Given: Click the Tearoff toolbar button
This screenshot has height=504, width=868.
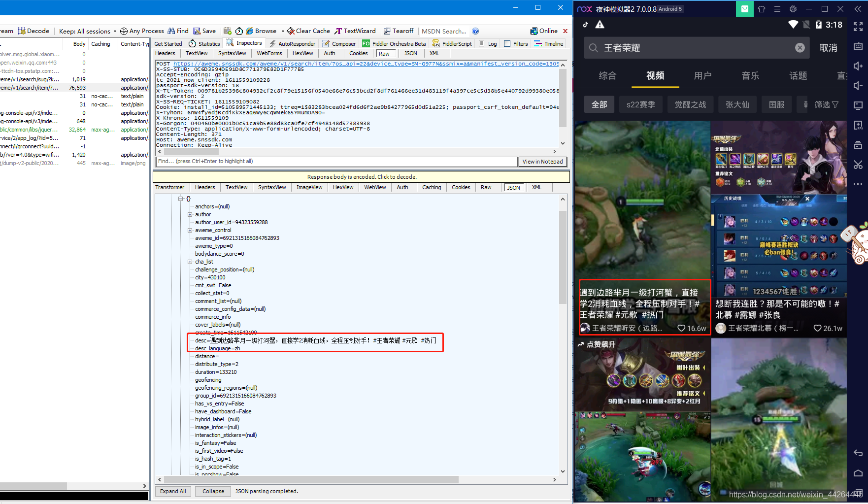Looking at the screenshot, I should [x=399, y=31].
